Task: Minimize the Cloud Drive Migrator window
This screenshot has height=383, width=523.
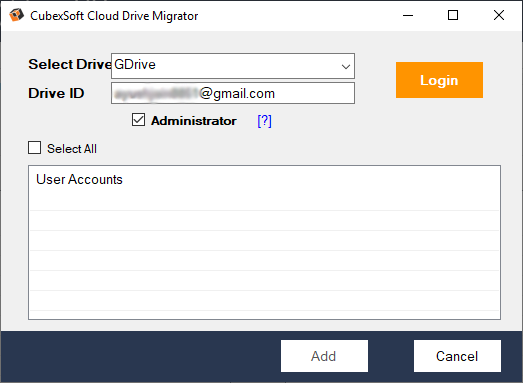Action: (x=408, y=15)
